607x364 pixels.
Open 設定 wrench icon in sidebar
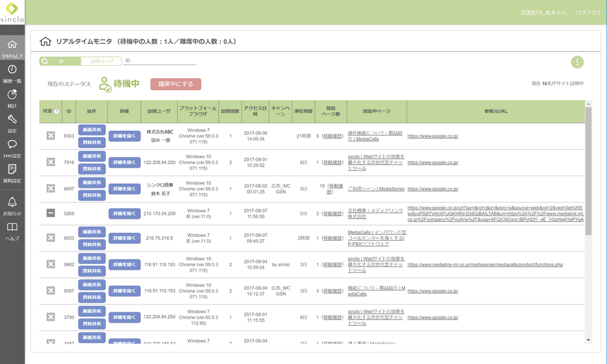coord(12,123)
